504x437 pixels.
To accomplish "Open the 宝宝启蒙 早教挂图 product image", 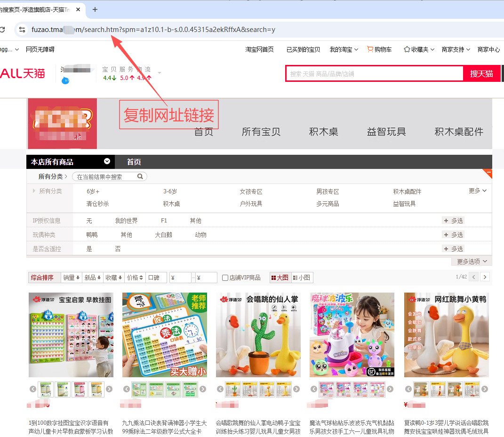I will coord(71,335).
